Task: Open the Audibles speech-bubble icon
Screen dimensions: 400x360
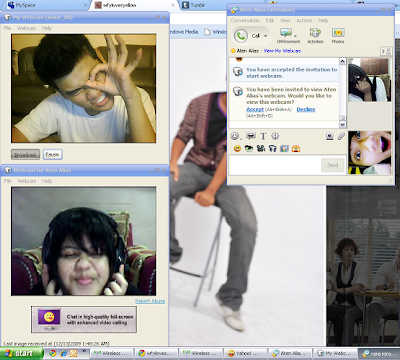Action: pyautogui.click(x=251, y=136)
